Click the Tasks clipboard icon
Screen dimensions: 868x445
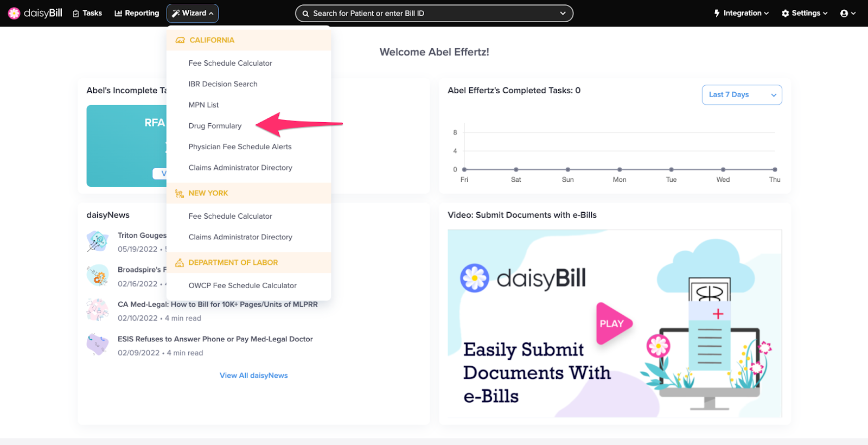tap(76, 13)
